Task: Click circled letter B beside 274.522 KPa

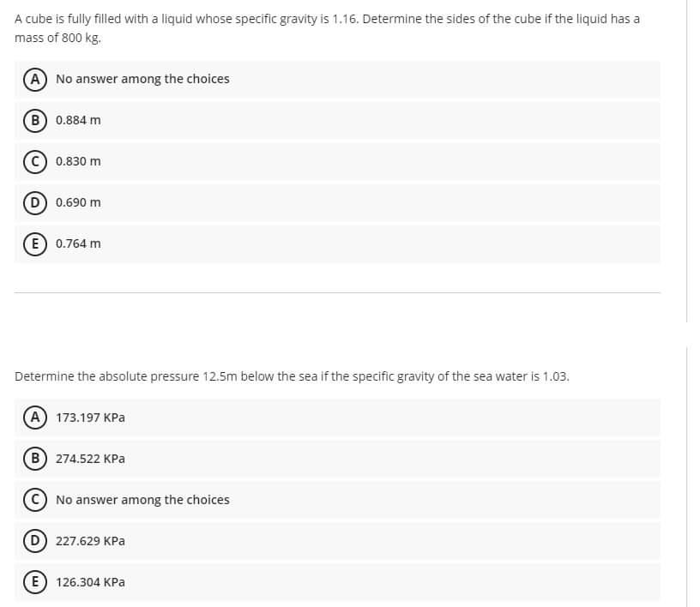Action: click(x=35, y=459)
